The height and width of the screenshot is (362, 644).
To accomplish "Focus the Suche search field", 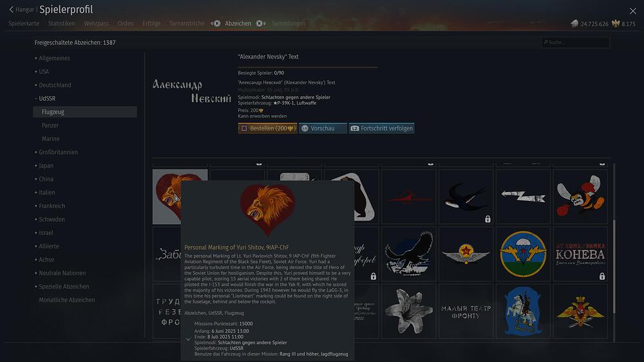I will coord(575,43).
